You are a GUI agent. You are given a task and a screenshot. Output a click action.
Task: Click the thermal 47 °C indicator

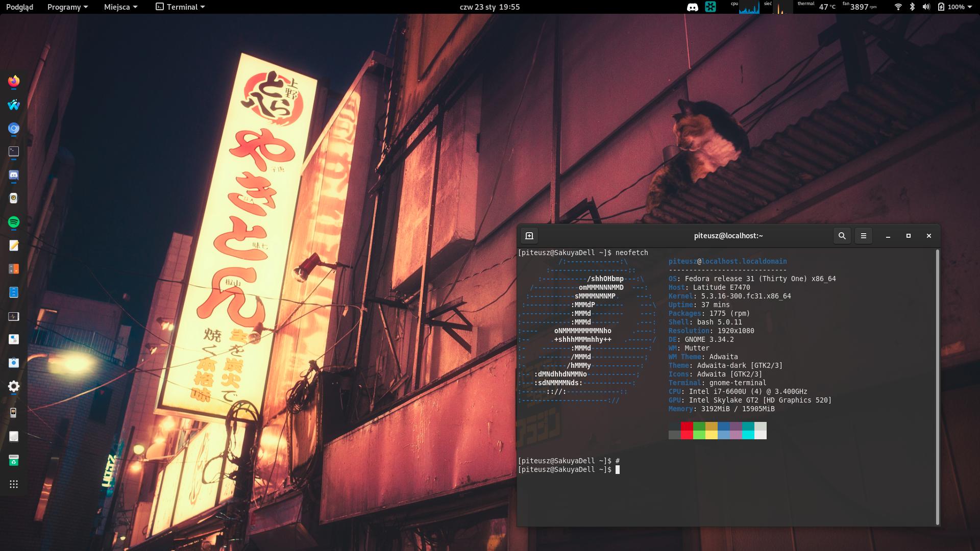pyautogui.click(x=817, y=7)
